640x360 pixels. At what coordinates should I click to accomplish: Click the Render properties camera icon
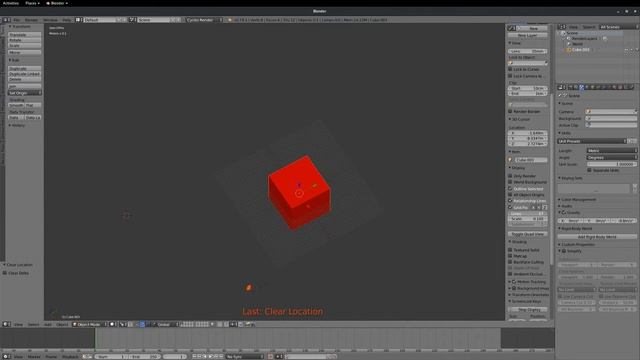(x=571, y=87)
